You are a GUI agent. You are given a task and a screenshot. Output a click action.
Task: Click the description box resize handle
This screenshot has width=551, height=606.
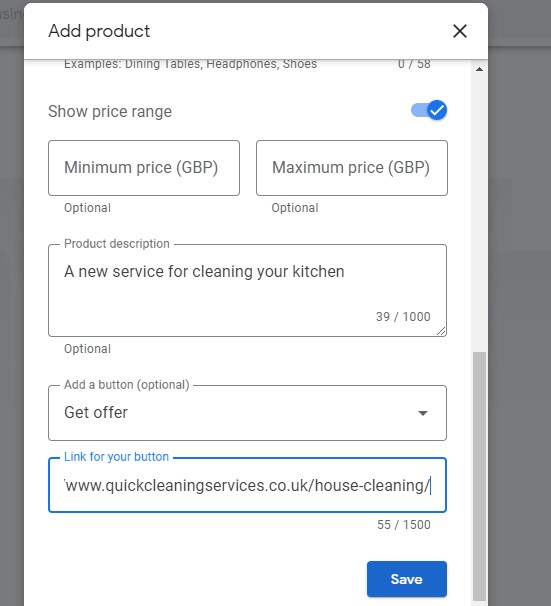click(x=441, y=331)
